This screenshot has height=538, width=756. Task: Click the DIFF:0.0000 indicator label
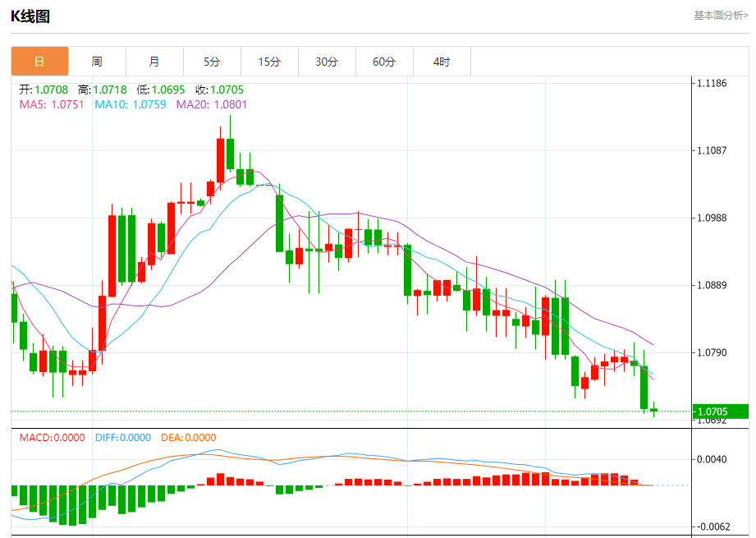(123, 438)
